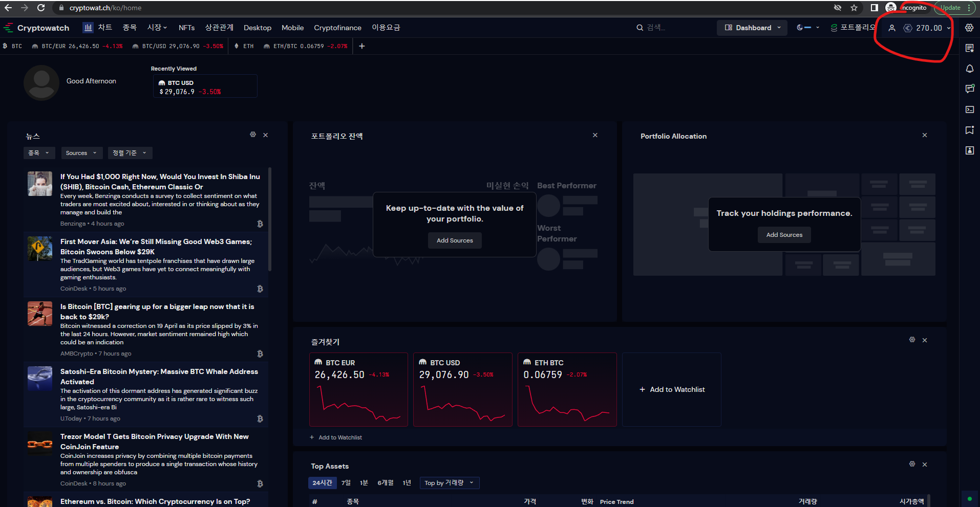This screenshot has width=980, height=507.
Task: Open the settings gear at top right
Action: point(969,28)
